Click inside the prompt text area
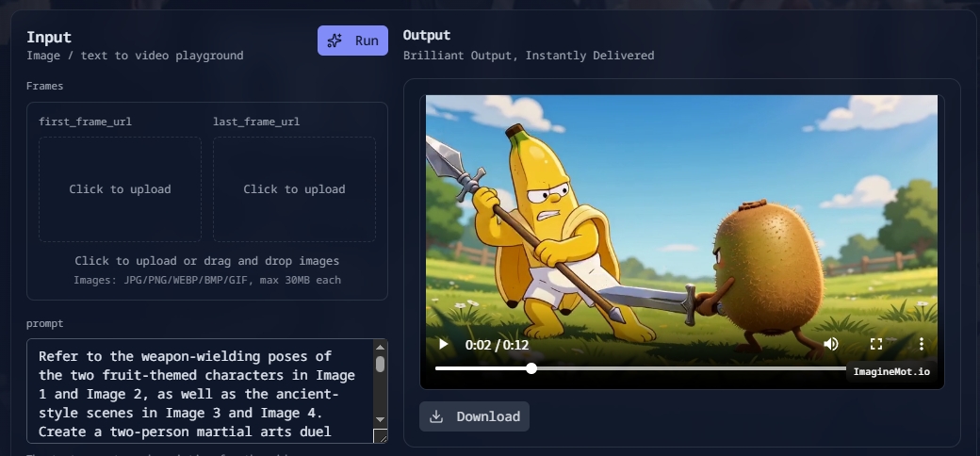 point(200,391)
